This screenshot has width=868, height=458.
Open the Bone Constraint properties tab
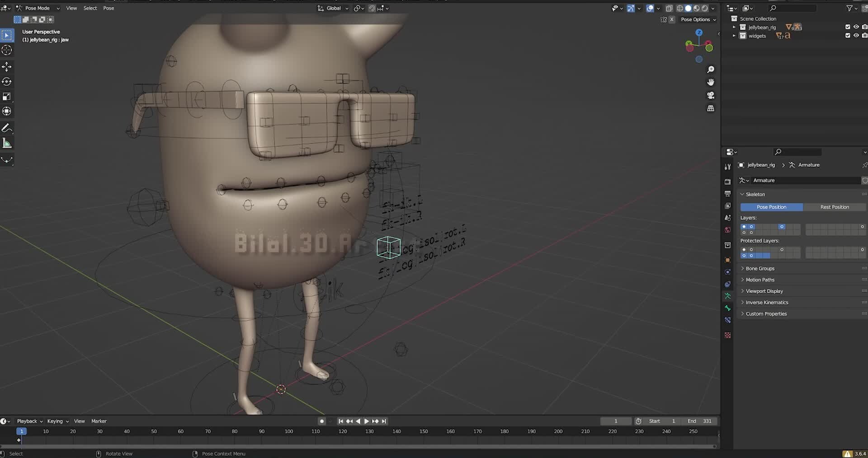(x=727, y=320)
